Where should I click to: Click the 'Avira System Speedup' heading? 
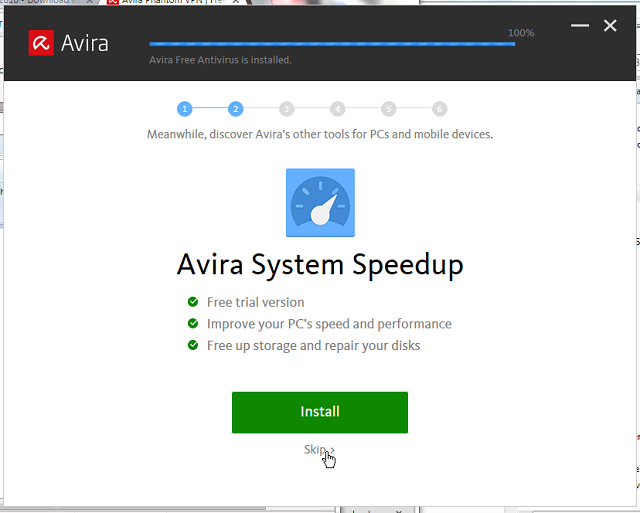(x=320, y=265)
